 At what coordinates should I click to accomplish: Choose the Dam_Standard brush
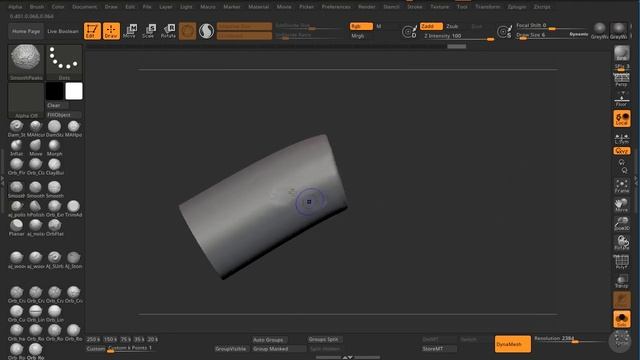point(17,129)
